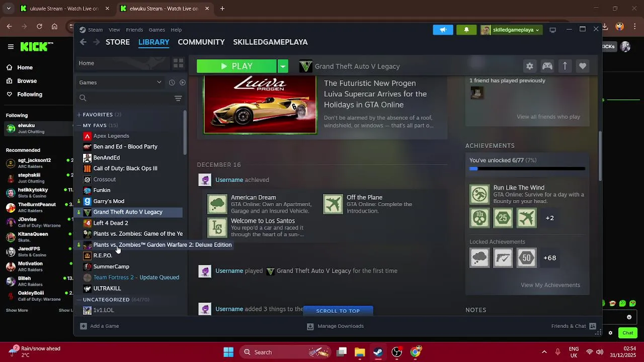Click Add a Game
The width and height of the screenshot is (644, 362).
[x=100, y=326]
